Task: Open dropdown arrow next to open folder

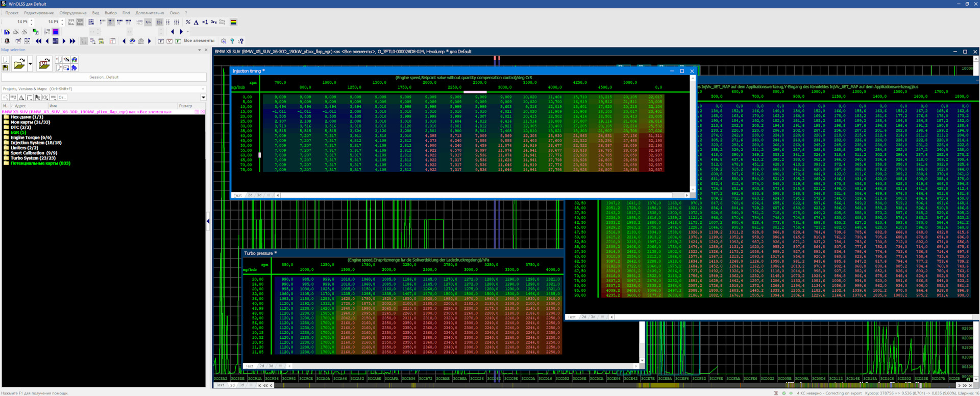Action: (x=30, y=64)
